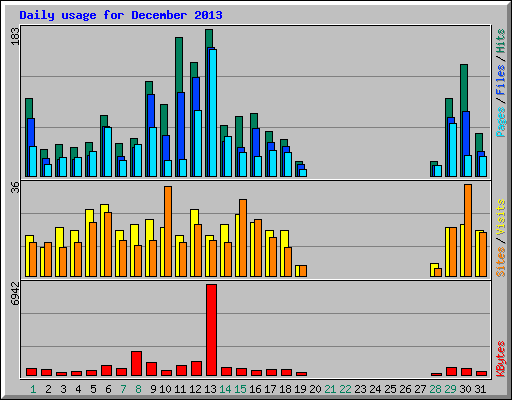Click day label '6' on the x-axis
The width and height of the screenshot is (512, 400).
[x=108, y=389]
